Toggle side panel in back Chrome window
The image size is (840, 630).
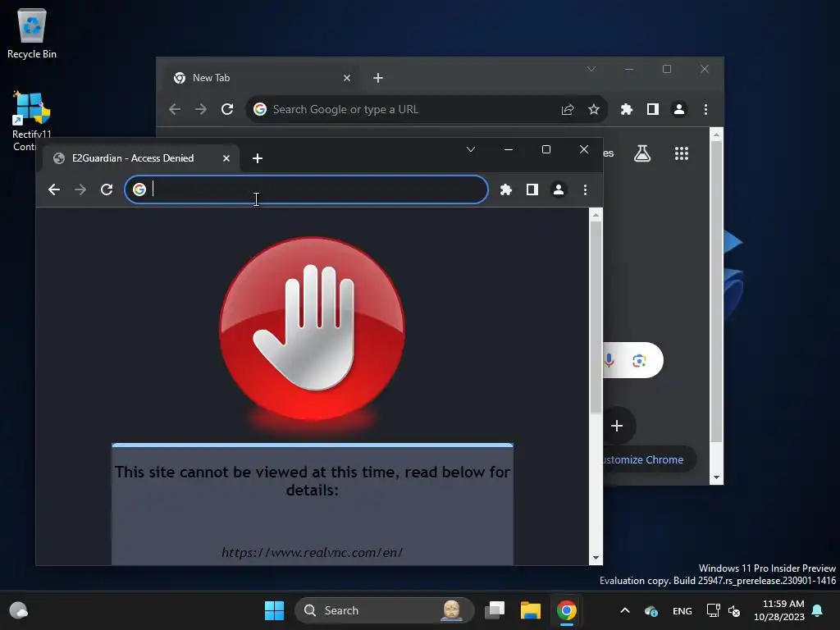(652, 110)
